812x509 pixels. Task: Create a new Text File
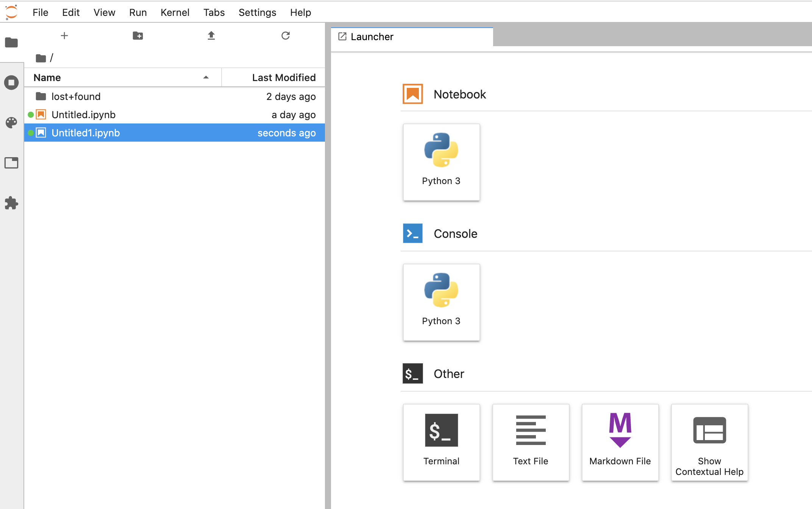click(x=531, y=442)
